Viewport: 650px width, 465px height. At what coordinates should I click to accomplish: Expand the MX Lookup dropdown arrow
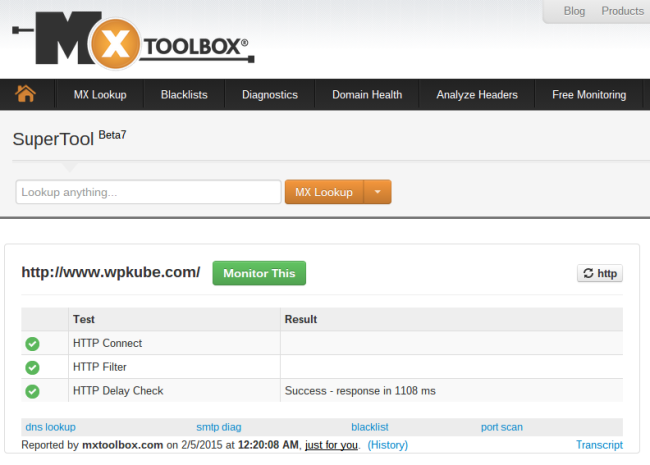(x=377, y=192)
